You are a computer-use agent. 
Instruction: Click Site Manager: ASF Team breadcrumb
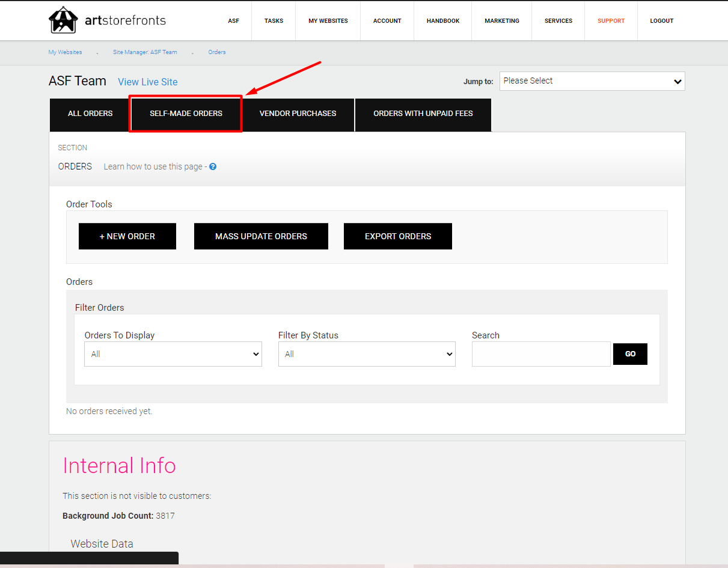pyautogui.click(x=145, y=52)
